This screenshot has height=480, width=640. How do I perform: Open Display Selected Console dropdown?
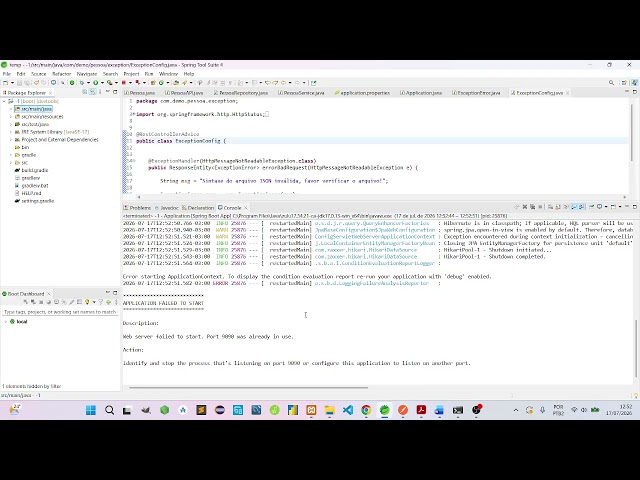(606, 207)
